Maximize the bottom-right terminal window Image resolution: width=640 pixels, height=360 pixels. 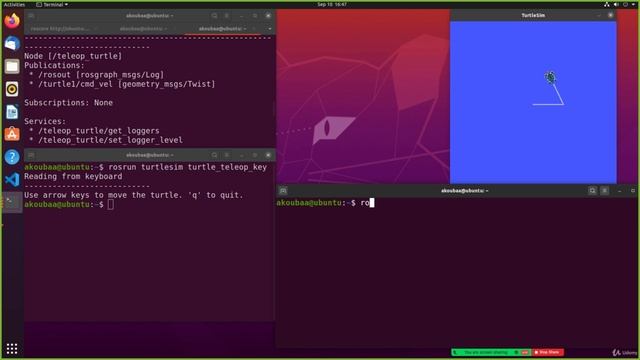click(633, 191)
